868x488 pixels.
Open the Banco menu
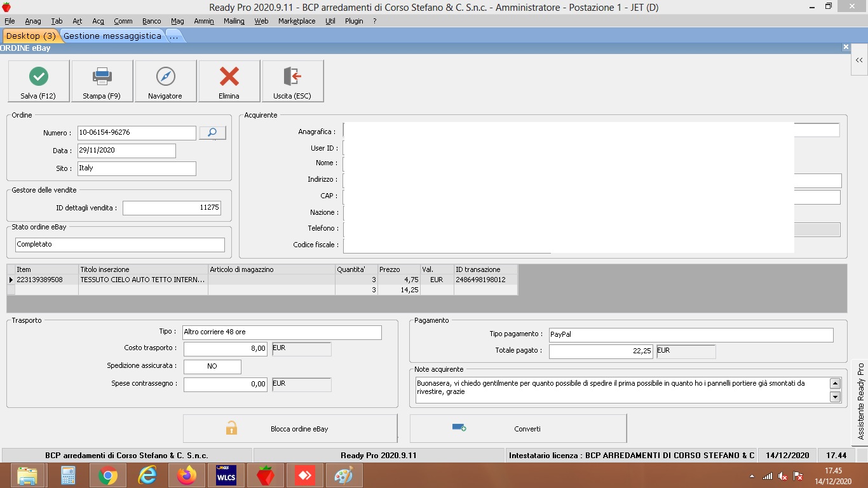tap(152, 21)
